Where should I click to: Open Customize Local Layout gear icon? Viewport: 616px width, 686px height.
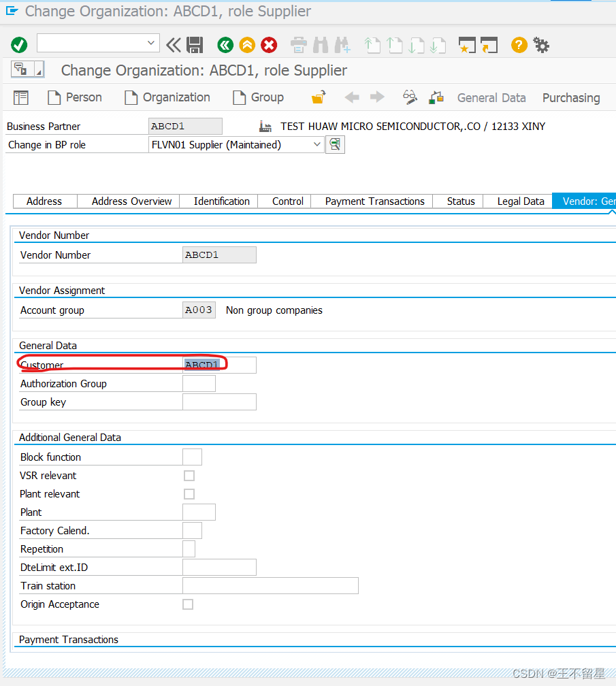(541, 45)
